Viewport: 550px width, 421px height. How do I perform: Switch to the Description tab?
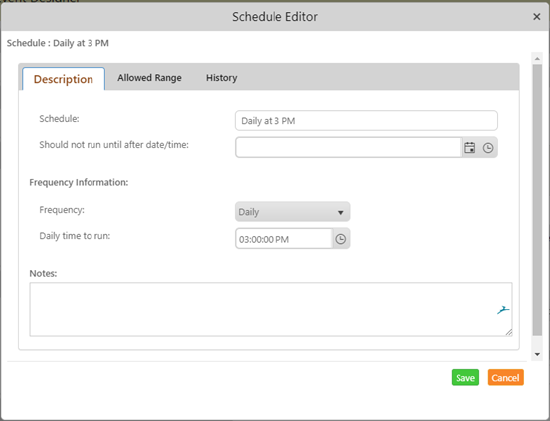coord(63,79)
